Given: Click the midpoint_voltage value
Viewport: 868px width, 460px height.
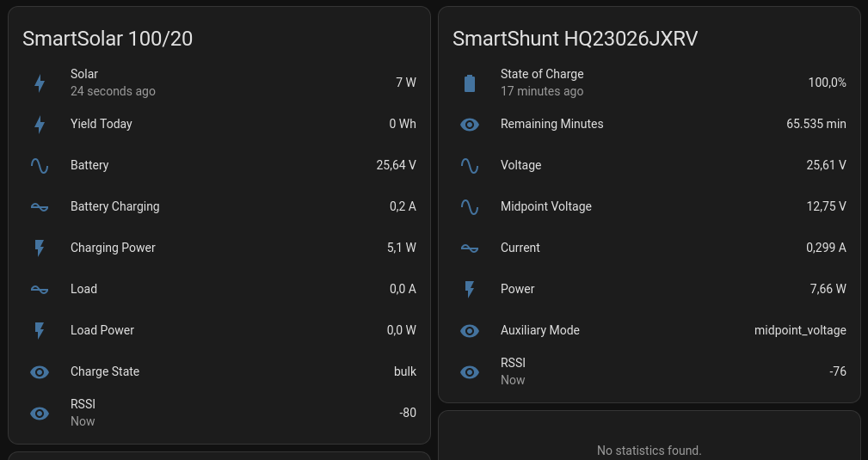Looking at the screenshot, I should (800, 330).
